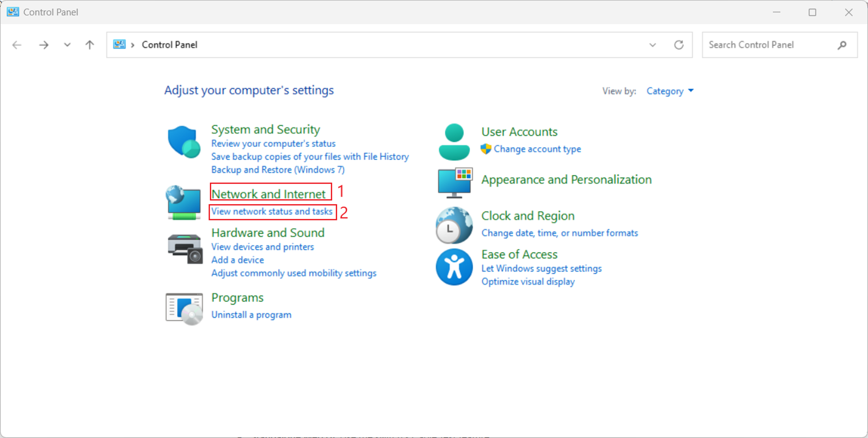868x438 pixels.
Task: Open Appearance and Personalization heading
Action: (567, 180)
